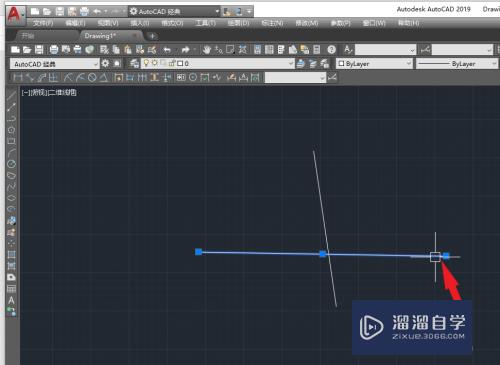Screen dimensions: 500x365
Task: Click the [-] viewport control
Action: (x=25, y=93)
